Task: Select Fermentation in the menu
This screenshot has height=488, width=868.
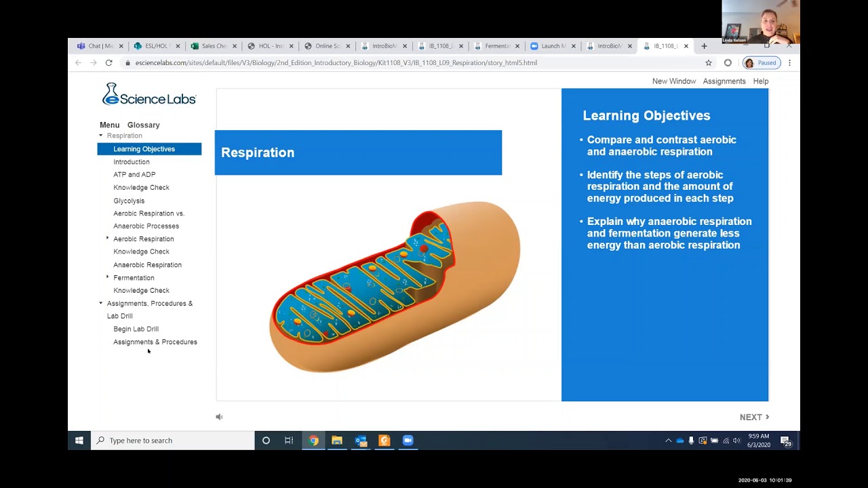Action: [134, 278]
